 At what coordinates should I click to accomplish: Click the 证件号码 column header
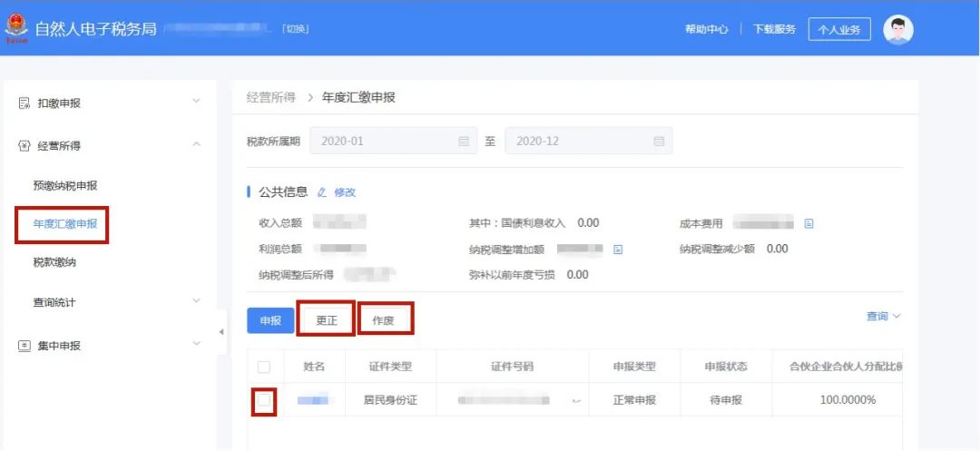[513, 367]
